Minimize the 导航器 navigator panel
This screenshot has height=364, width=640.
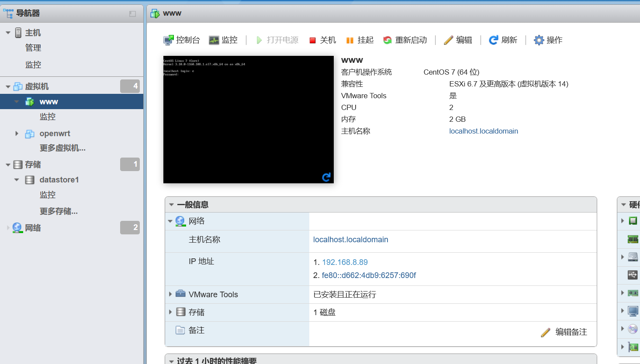[x=132, y=14]
